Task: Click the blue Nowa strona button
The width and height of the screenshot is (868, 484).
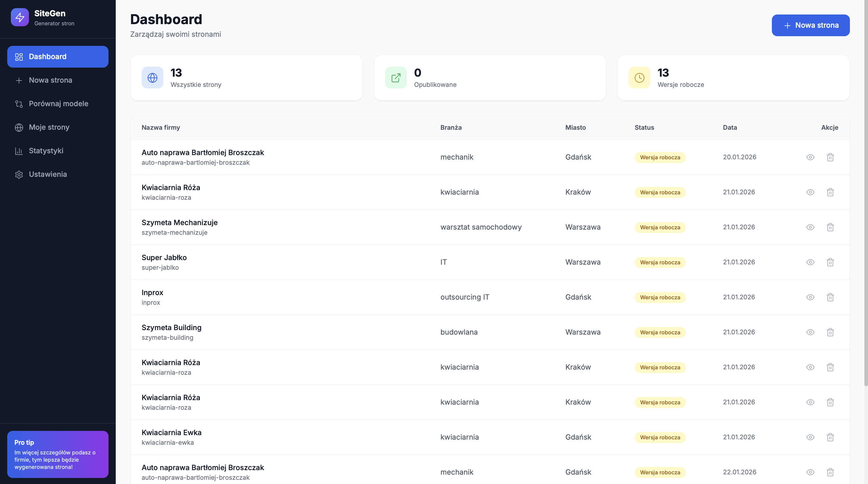Action: click(x=810, y=25)
